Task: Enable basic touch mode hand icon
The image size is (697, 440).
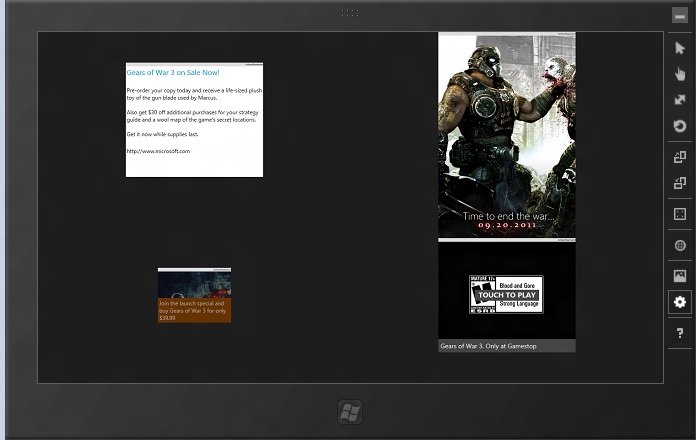Action: [x=680, y=74]
